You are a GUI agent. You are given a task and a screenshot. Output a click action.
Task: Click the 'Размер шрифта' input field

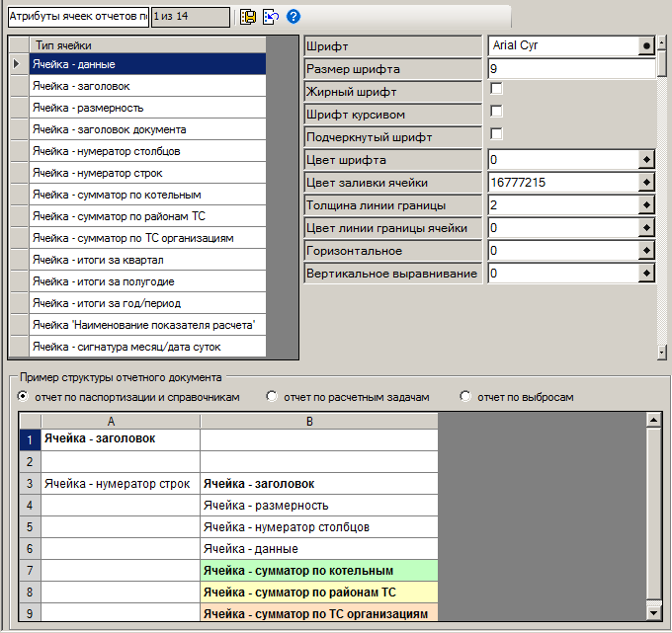click(571, 69)
